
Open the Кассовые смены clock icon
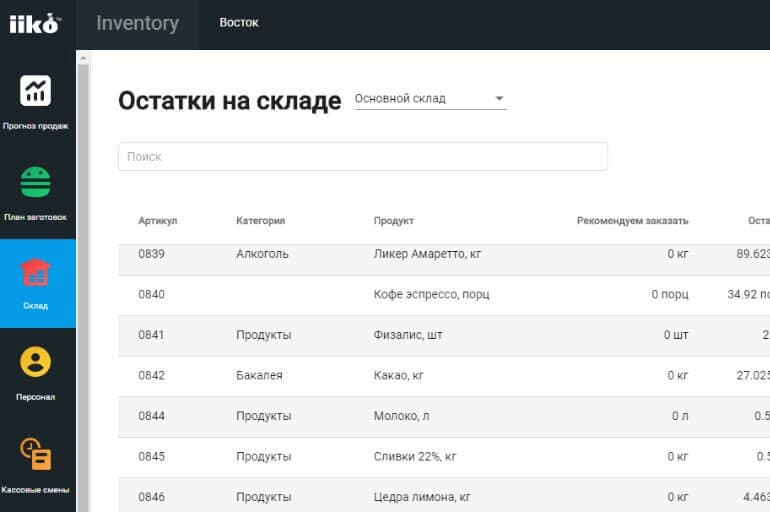pos(35,454)
